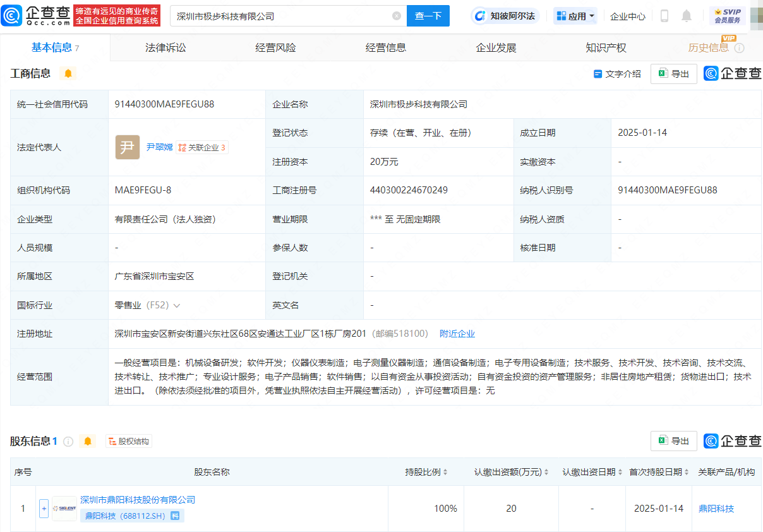Click the bell icon next to 工商信息

[68, 74]
